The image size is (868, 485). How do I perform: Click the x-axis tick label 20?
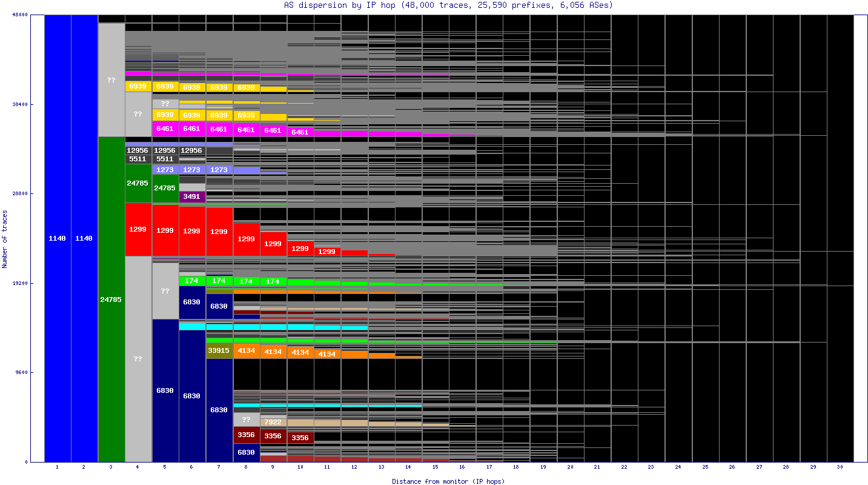point(570,467)
